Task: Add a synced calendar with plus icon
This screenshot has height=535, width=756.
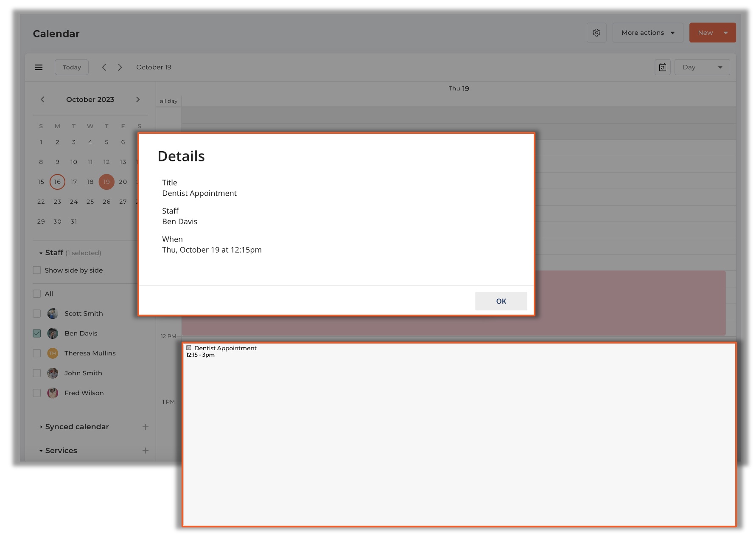Action: (x=146, y=427)
